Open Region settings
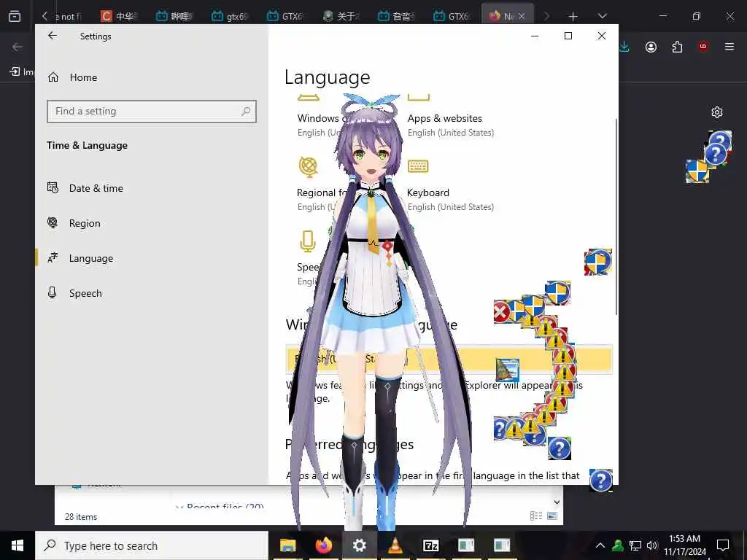The width and height of the screenshot is (747, 560). coord(74,223)
